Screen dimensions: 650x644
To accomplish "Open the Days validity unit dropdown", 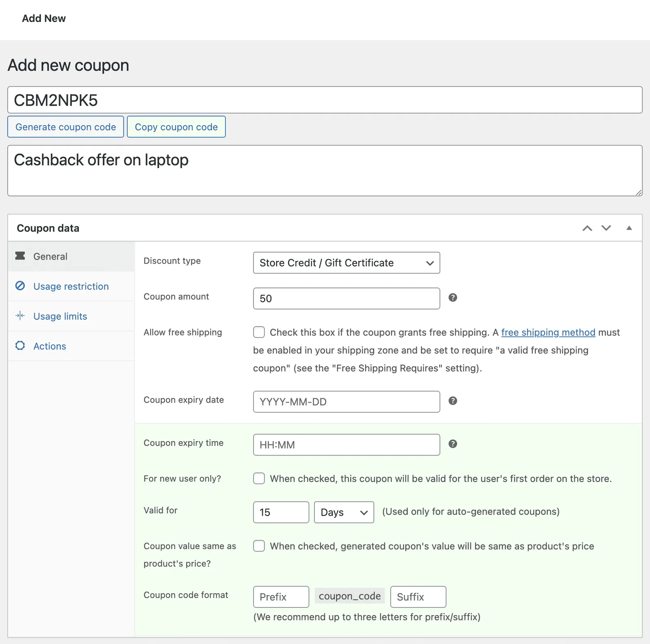I will 344,512.
